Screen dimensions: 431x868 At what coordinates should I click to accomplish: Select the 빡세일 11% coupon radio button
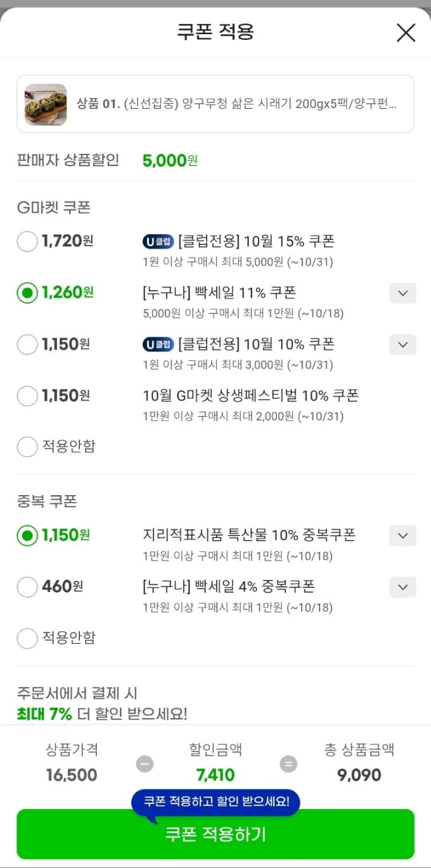point(27,293)
